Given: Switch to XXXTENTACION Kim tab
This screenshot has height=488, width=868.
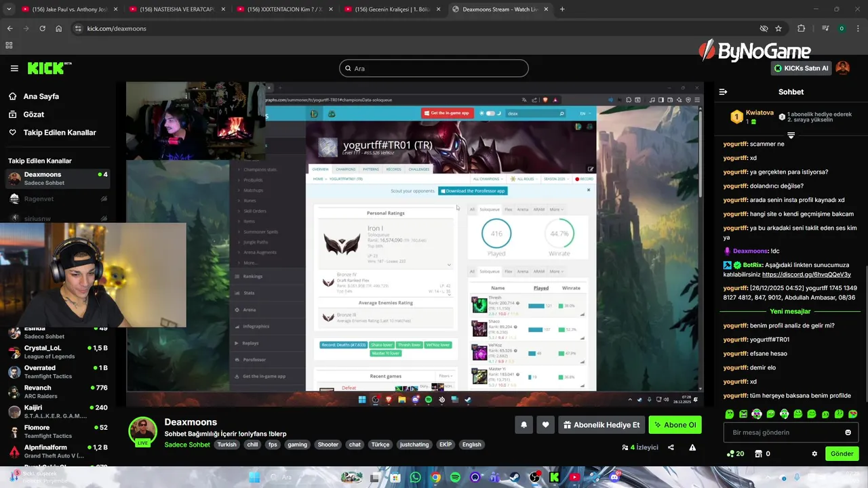Looking at the screenshot, I should tap(284, 9).
